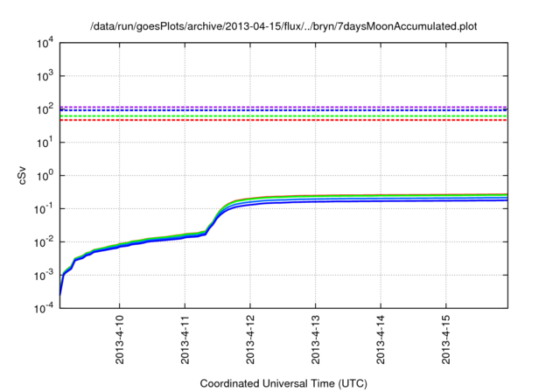Click the 2013-4-10 x-axis date label

click(x=119, y=339)
